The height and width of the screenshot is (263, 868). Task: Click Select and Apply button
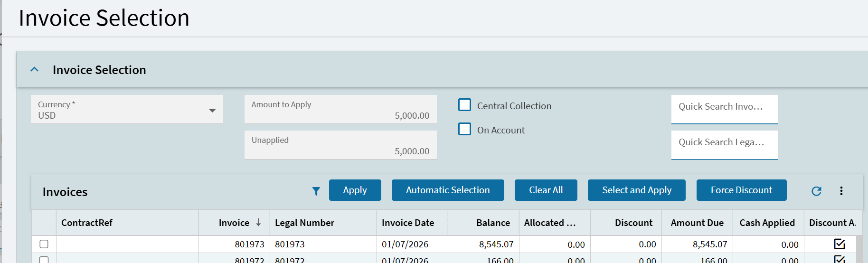636,190
